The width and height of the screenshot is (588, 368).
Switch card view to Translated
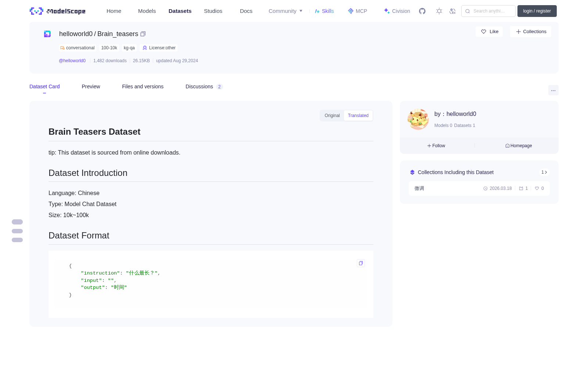358,116
